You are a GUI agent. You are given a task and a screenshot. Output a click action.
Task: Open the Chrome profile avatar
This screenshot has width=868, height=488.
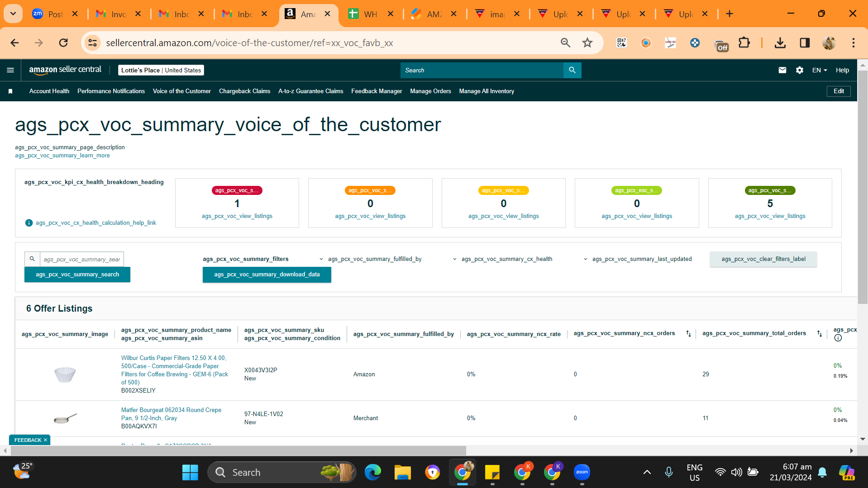point(829,43)
